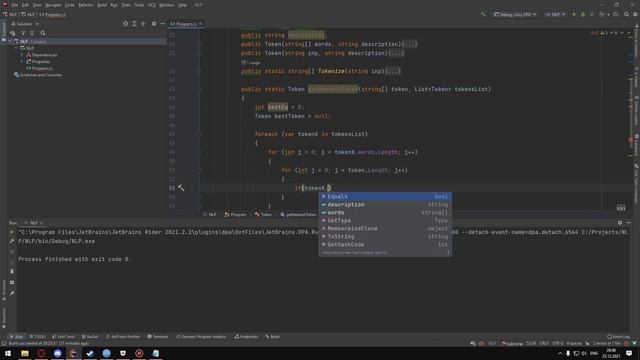This screenshot has height=360, width=640.
Task: Open the Solution panel settings gear
Action: [x=154, y=24]
